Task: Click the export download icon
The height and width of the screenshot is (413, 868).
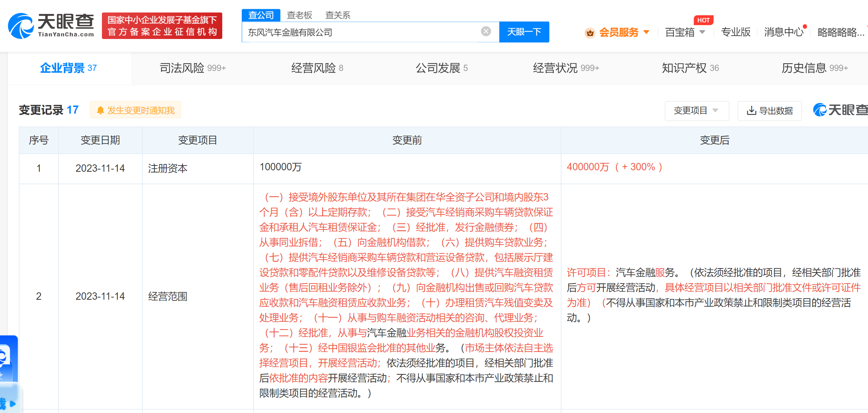Action: [751, 111]
